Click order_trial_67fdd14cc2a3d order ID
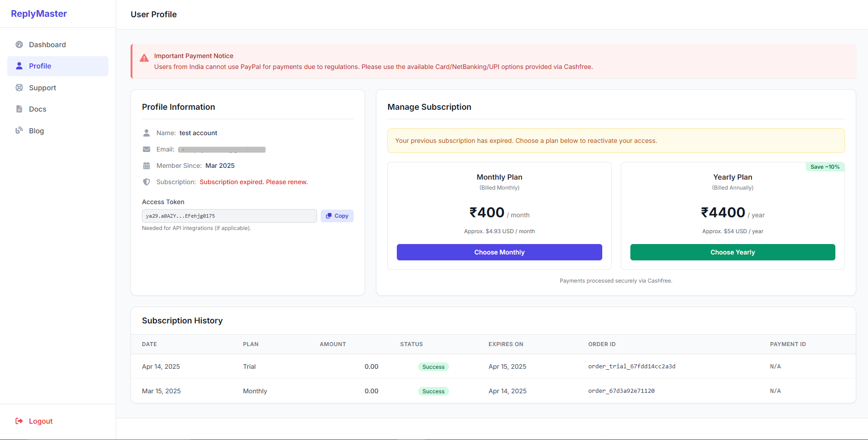 pos(632,367)
